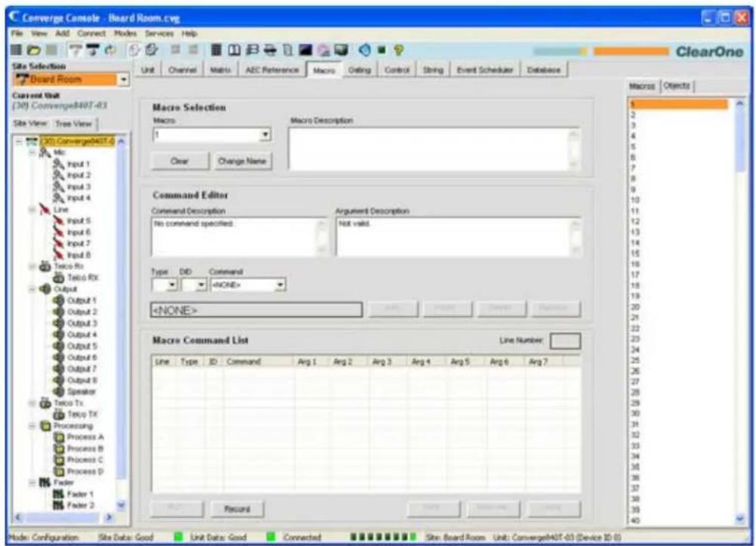The width and height of the screenshot is (756, 546).
Task: Click the tree vertical scrollbar up arrow
Action: click(121, 141)
